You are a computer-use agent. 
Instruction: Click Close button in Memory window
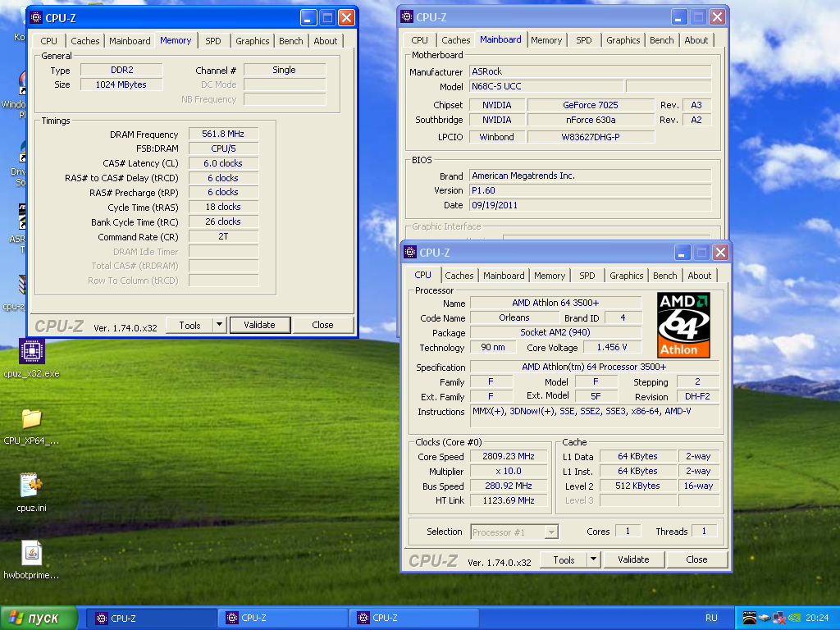(x=322, y=325)
